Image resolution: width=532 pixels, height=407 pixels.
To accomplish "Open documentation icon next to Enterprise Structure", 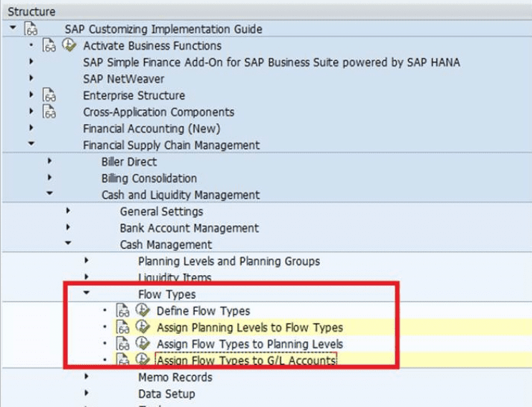I will click(49, 95).
